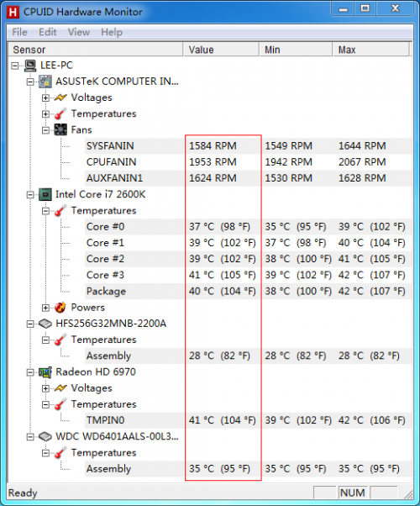Click the Fans fan icon
The image size is (420, 506).
point(60,129)
